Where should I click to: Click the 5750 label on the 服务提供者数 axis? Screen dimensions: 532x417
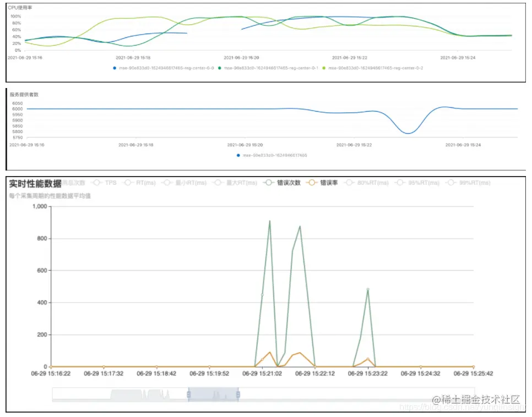18,138
